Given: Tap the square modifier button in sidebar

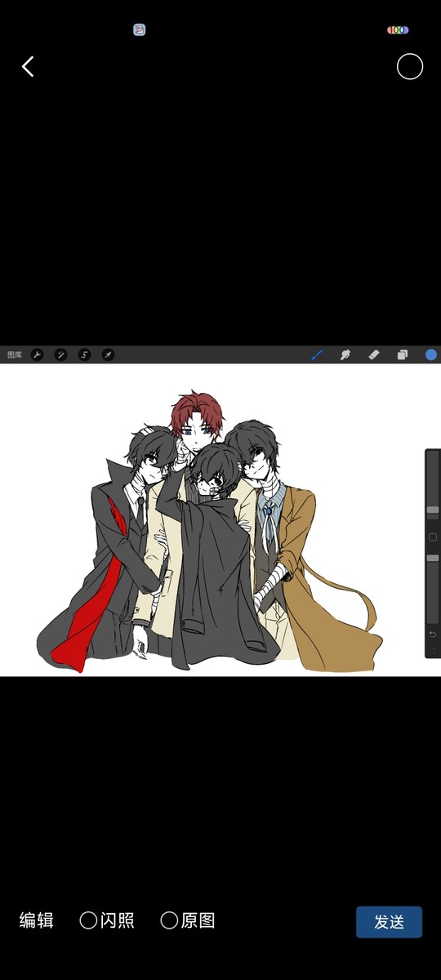Looking at the screenshot, I should point(433,537).
